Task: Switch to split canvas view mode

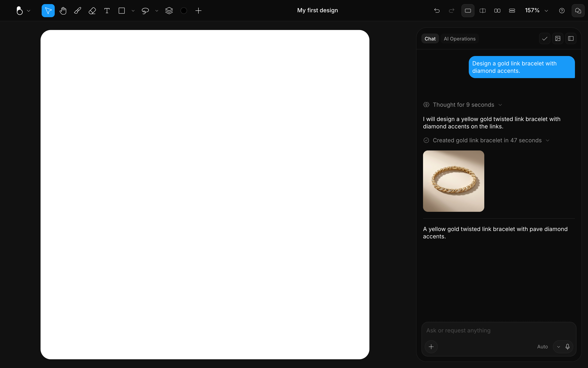Action: (483, 11)
